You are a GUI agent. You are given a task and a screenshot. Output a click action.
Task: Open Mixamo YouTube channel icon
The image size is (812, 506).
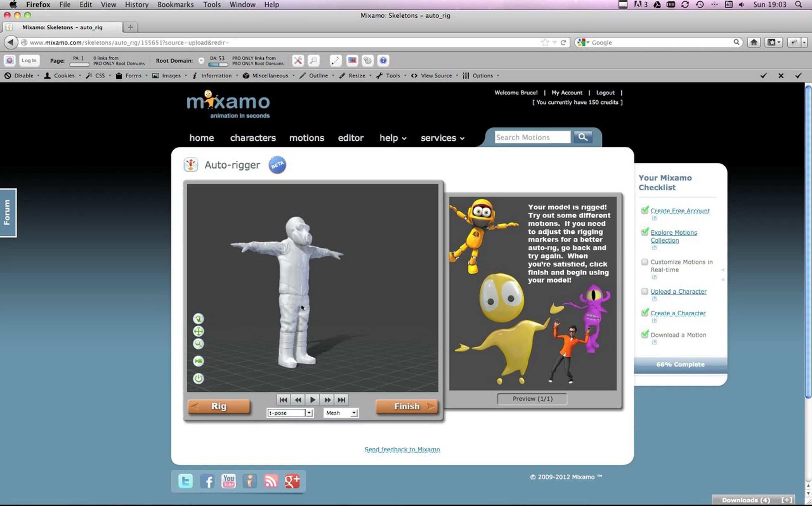(229, 481)
